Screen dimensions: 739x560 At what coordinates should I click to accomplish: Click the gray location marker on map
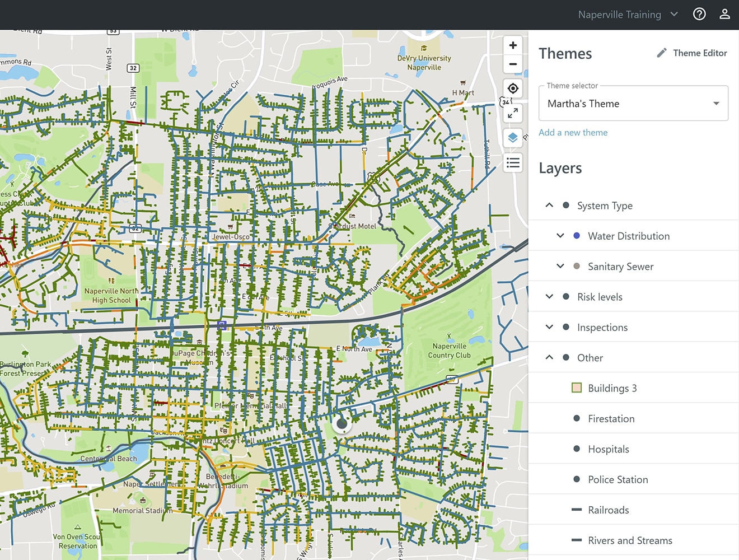click(x=342, y=424)
